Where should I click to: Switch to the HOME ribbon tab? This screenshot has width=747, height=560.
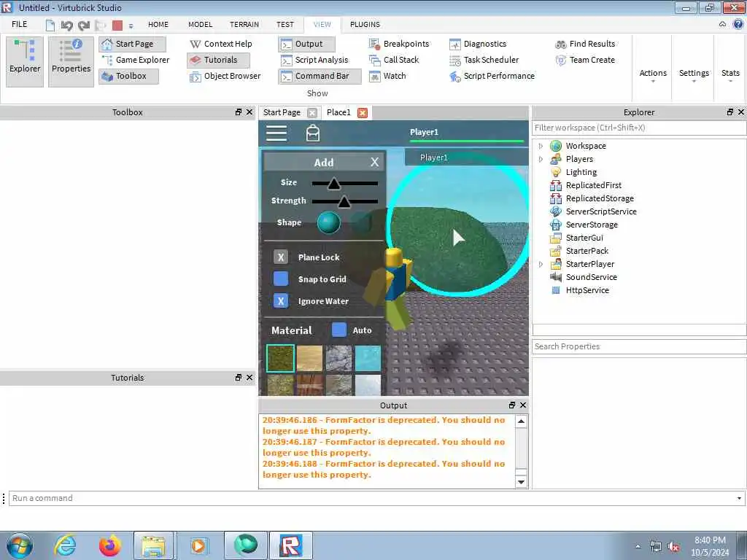158,24
